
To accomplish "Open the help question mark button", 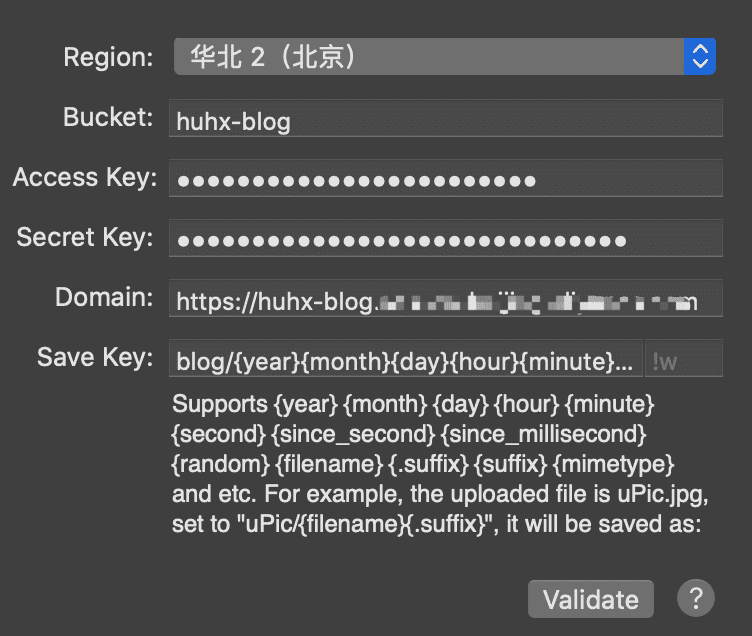I will click(695, 599).
